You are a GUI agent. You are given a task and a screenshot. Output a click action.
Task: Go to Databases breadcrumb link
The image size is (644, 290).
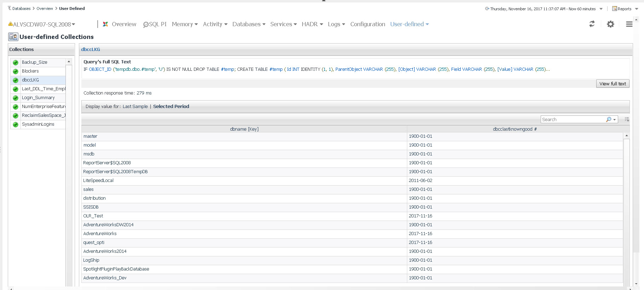21,8
